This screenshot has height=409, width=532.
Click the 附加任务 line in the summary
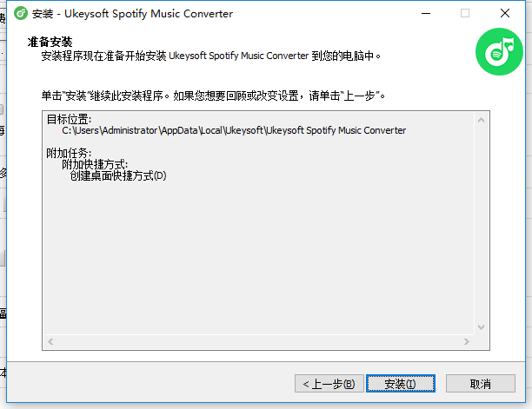69,153
